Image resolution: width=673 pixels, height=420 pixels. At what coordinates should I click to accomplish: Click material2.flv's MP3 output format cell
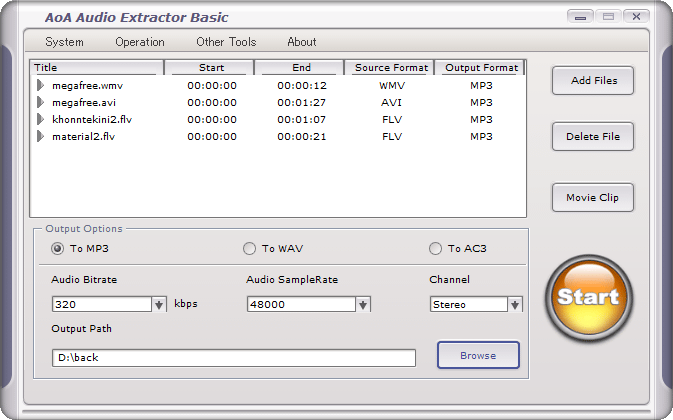coord(481,137)
